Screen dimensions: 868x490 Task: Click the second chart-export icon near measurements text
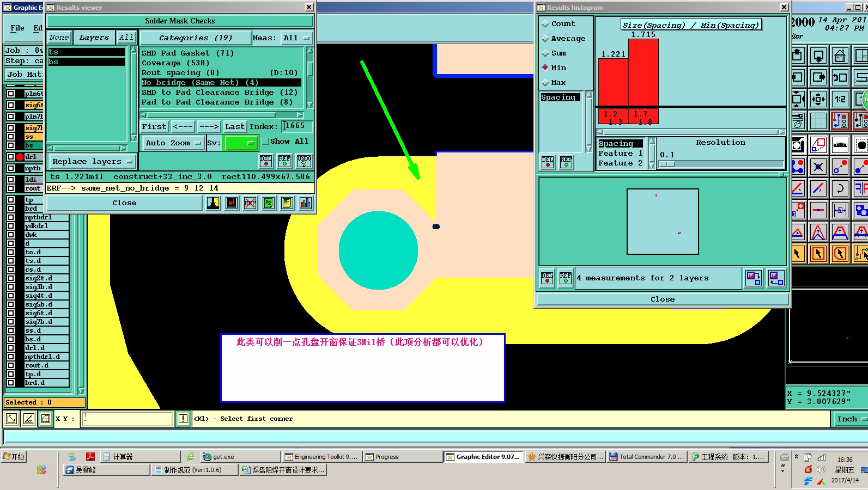pos(776,278)
